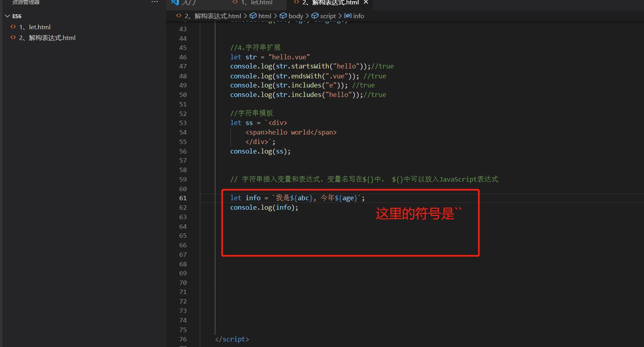This screenshot has width=644, height=347.
Task: Click line number 53 in the gutter
Action: pyautogui.click(x=183, y=123)
